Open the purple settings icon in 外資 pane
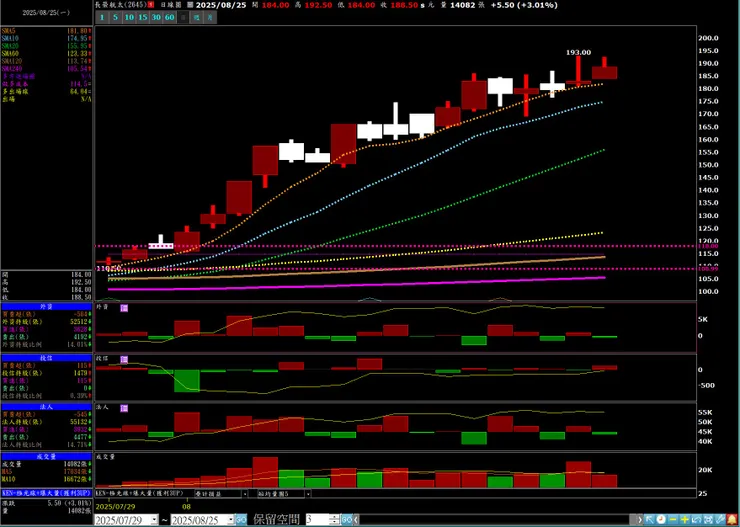The image size is (740, 527). pos(124,308)
